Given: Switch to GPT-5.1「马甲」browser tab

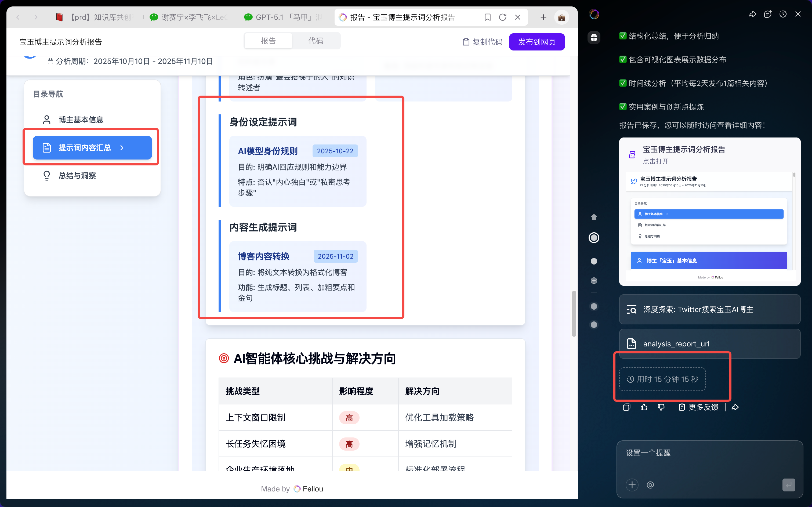Looking at the screenshot, I should pos(283,17).
